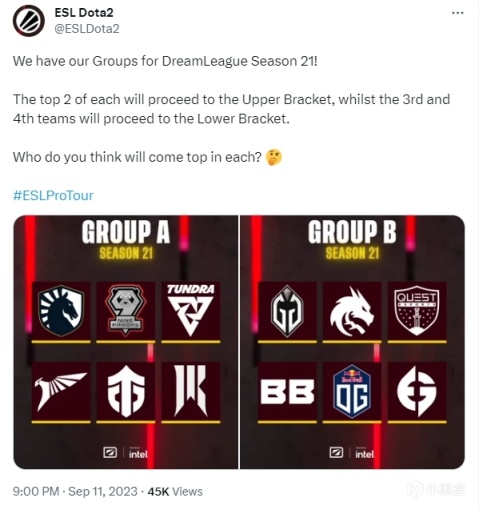Viewport: 479px width, 510px height.
Task: Click the Shopify Rebellion logo
Action: pos(191,391)
